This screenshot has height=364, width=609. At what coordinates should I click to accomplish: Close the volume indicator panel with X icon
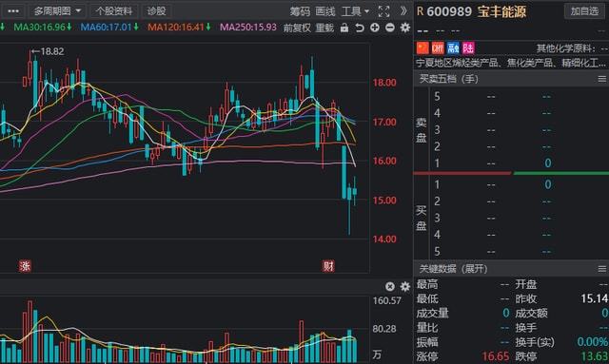tap(390, 286)
